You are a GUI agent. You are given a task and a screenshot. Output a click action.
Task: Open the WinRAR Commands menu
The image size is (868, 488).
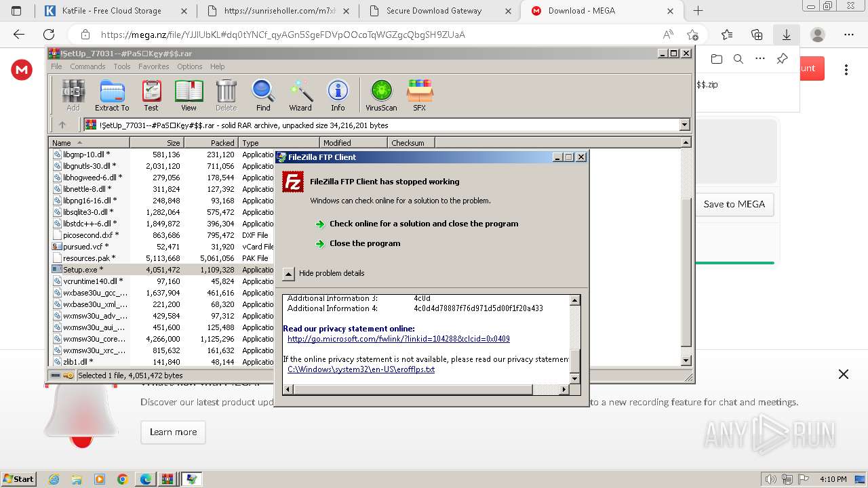click(x=87, y=66)
